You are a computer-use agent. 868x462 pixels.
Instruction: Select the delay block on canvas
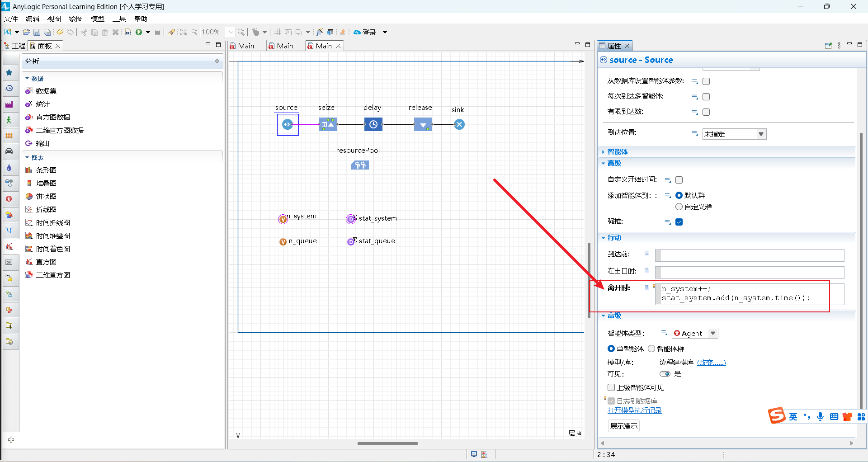click(373, 124)
